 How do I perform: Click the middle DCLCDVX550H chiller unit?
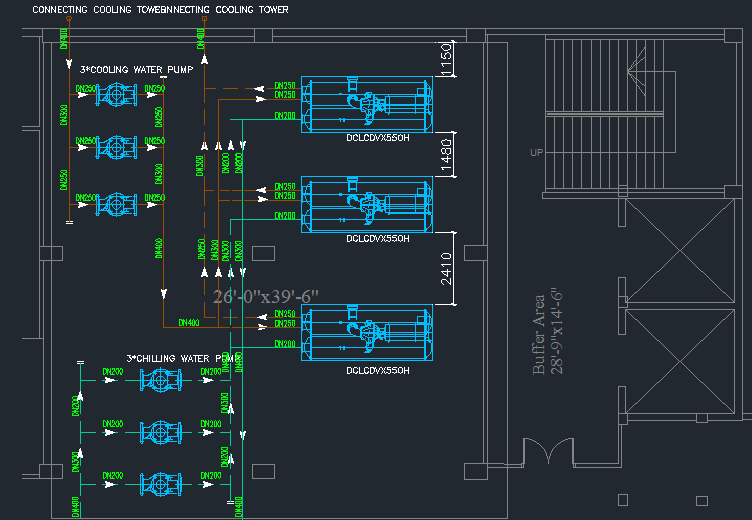pos(368,204)
